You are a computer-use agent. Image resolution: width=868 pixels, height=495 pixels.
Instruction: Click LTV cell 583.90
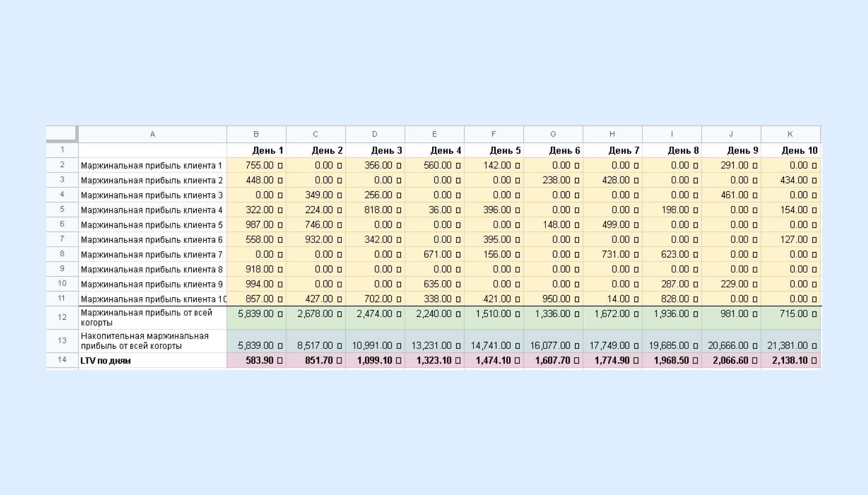tap(257, 360)
